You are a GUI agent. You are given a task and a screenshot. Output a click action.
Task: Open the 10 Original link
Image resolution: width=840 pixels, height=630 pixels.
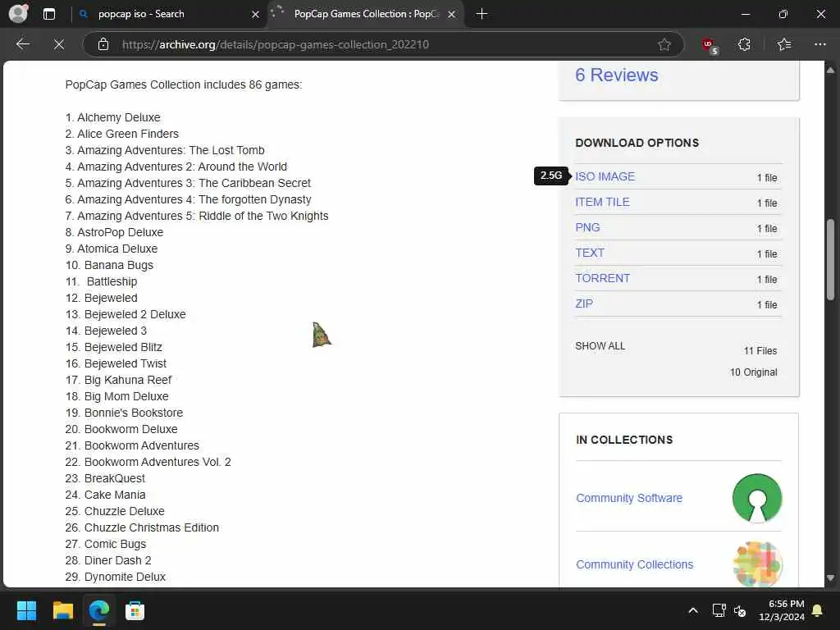coord(753,372)
